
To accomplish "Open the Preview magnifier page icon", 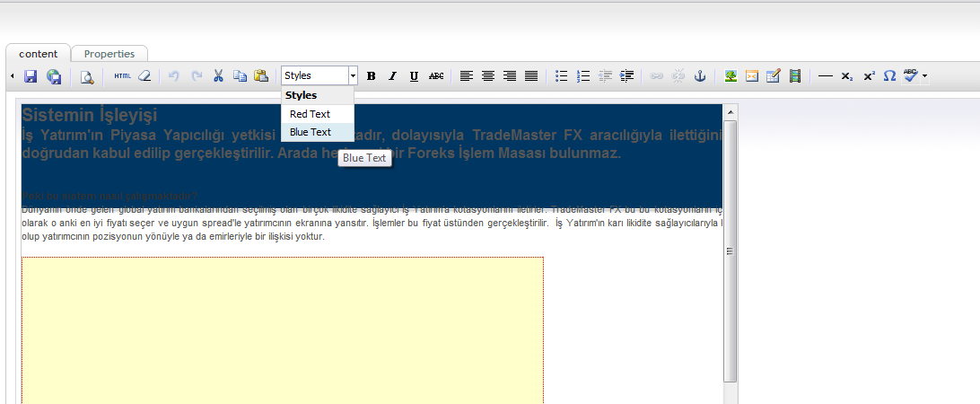I will tap(87, 76).
